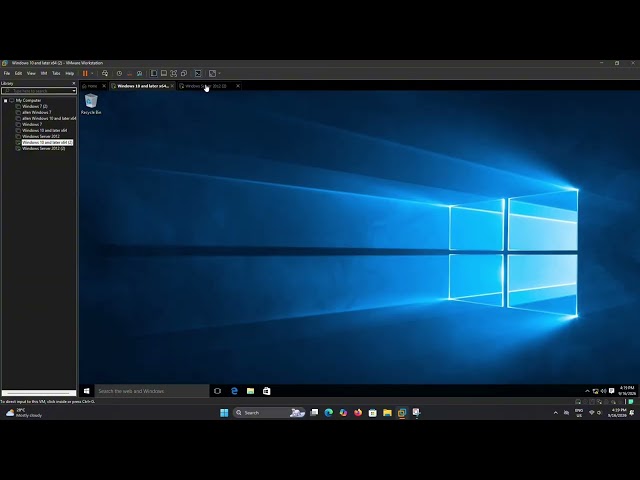
Task: Select Windows Server 2012 (2) in the Library
Action: click(44, 149)
